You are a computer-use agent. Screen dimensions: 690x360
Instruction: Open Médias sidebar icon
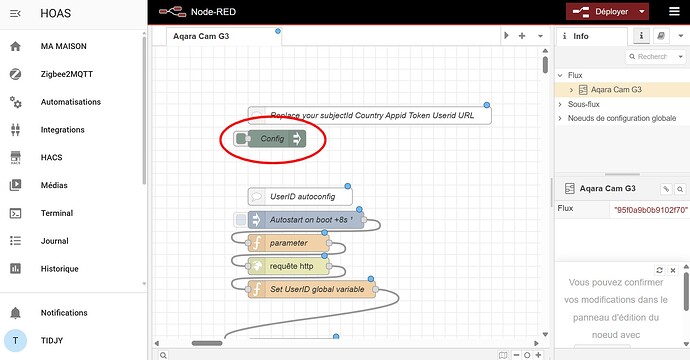(x=15, y=185)
